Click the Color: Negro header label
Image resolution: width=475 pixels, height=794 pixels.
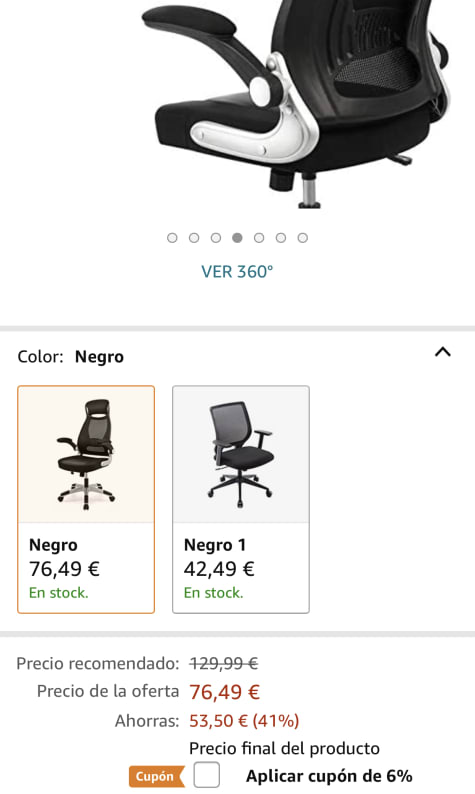click(x=70, y=356)
